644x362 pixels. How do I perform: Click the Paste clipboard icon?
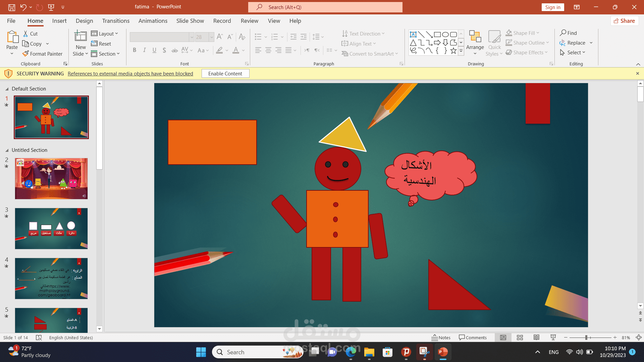click(x=12, y=37)
